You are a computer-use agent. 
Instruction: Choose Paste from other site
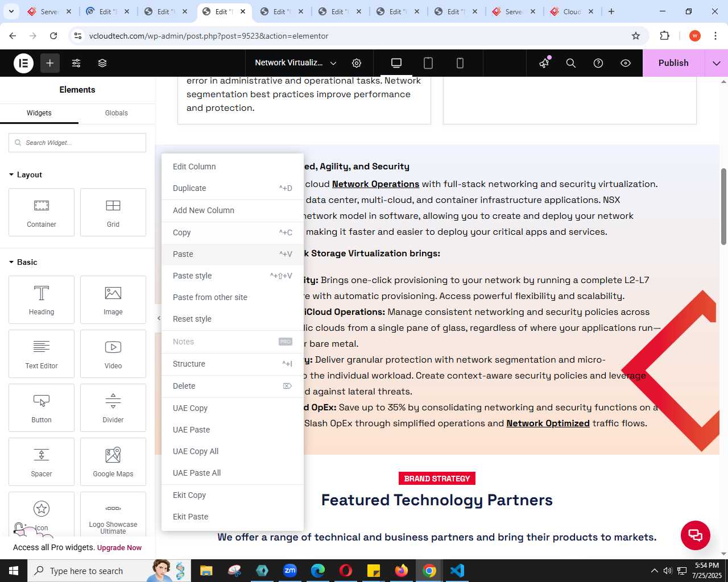pos(233,297)
